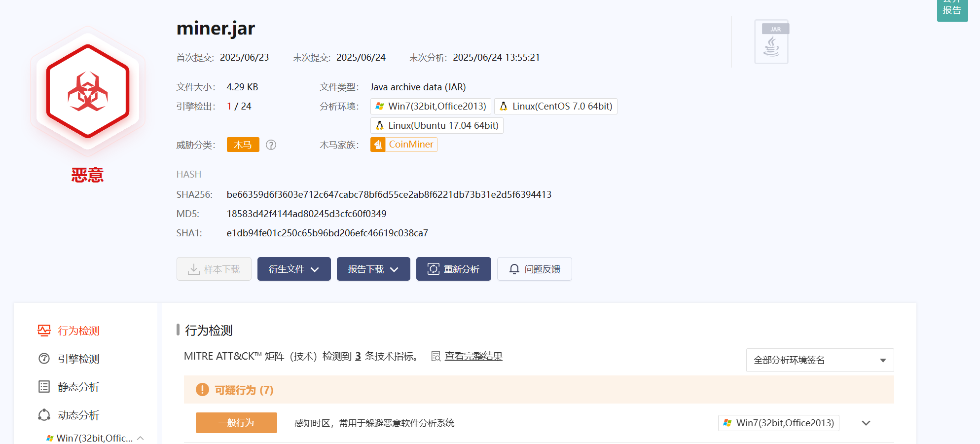Open the 报告下载 dropdown menu

pyautogui.click(x=373, y=269)
